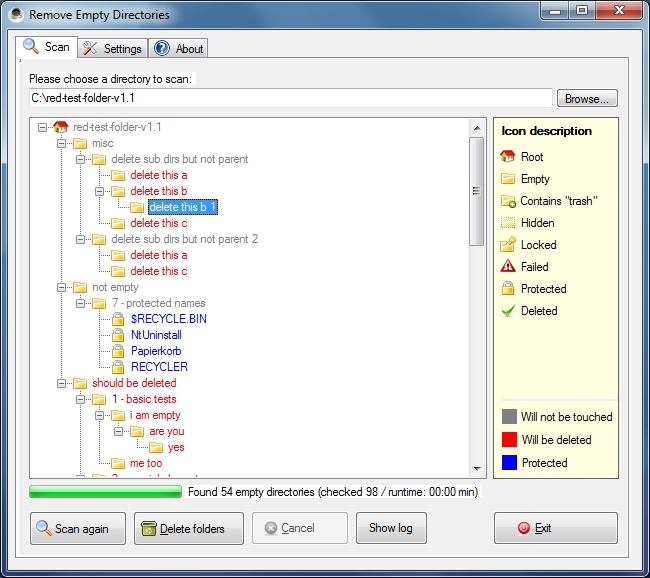The height and width of the screenshot is (578, 650).
Task: Click the green Deleted checkmark icon
Action: tap(508, 311)
